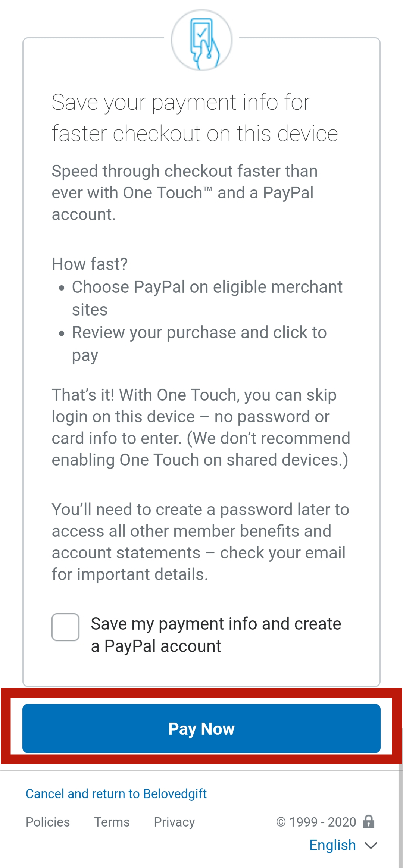
Task: Tick the save payment info checkbox
Action: pyautogui.click(x=65, y=627)
